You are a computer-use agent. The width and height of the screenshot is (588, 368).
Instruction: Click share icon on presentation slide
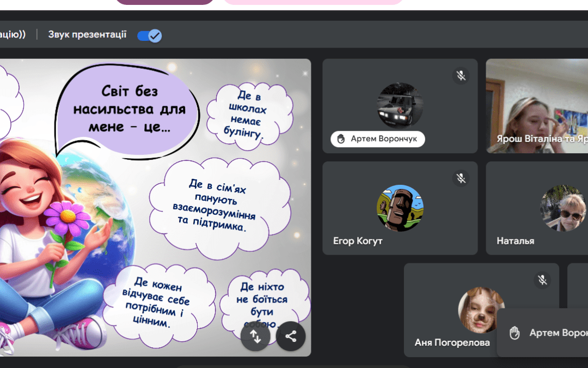click(x=291, y=336)
